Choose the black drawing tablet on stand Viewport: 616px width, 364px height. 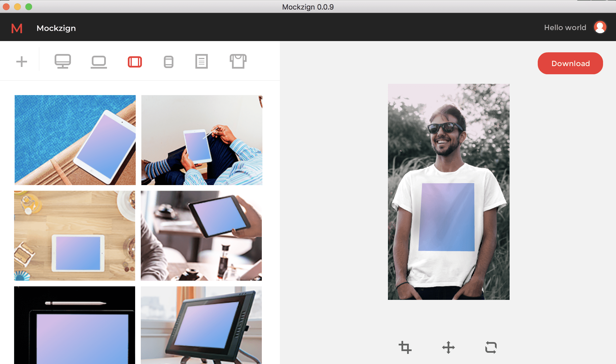coord(201,325)
